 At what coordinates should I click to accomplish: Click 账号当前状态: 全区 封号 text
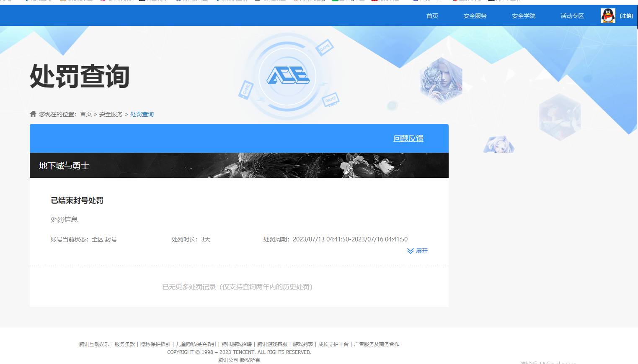coord(84,239)
